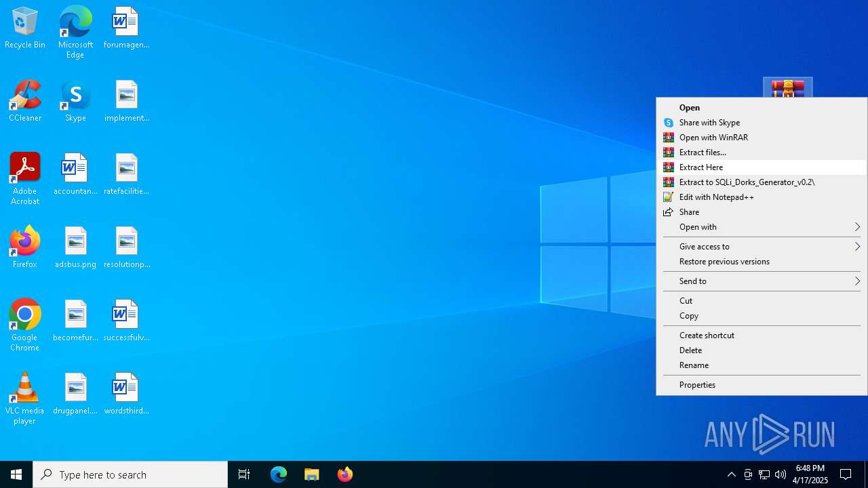
Task: Select the VLC media player shortcut
Action: 25,399
